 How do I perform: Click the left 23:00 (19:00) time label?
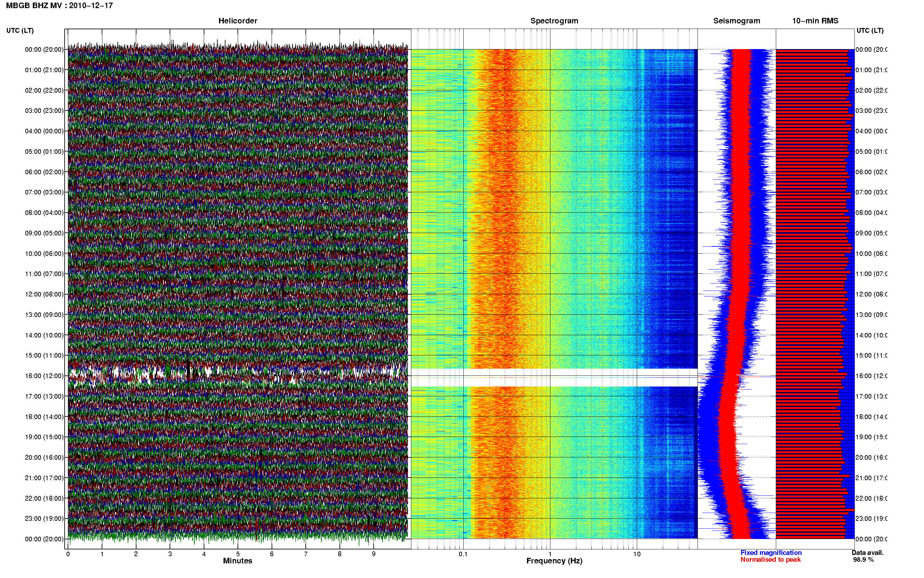[x=44, y=519]
